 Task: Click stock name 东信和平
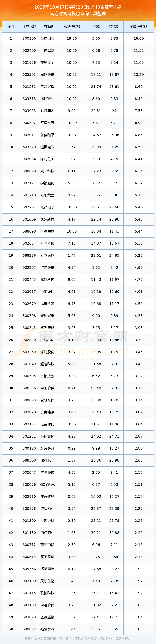(47, 135)
